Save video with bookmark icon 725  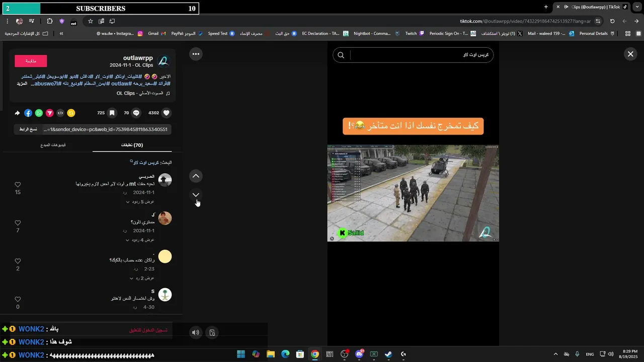[112, 113]
